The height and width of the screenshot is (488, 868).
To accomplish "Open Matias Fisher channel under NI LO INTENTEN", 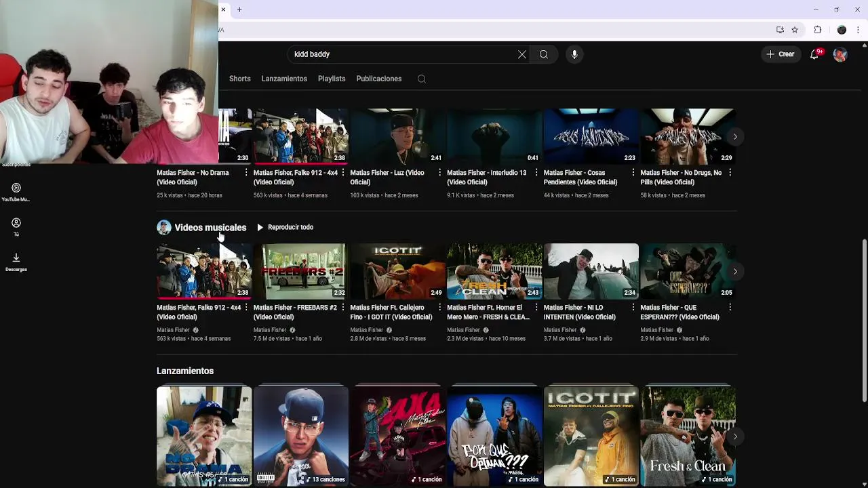I will [559, 330].
